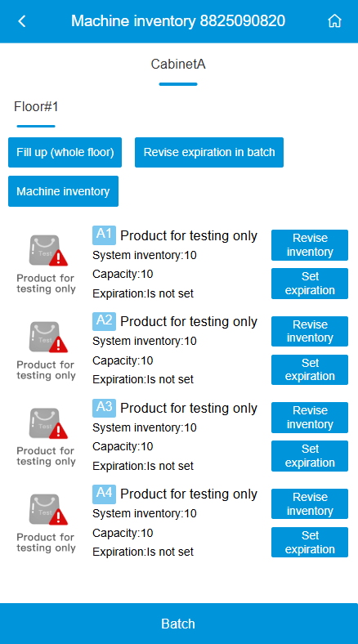Screen dimensions: 358x644
Task: Set expiration for slot A2
Action: coord(310,369)
